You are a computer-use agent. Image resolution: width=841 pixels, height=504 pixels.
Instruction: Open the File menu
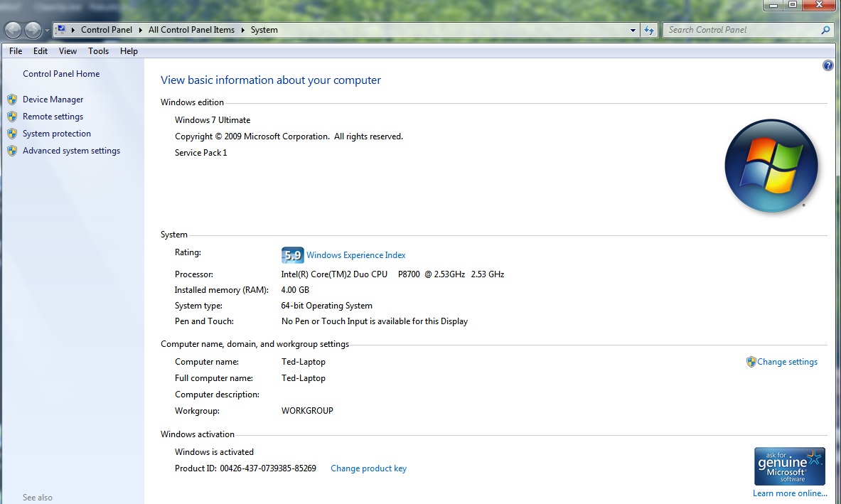point(16,51)
